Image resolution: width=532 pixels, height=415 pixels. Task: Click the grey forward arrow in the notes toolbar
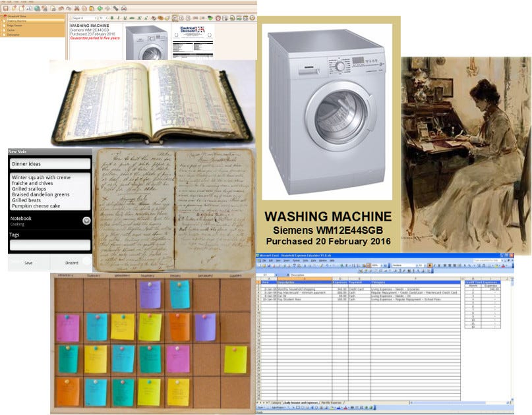pos(107,8)
